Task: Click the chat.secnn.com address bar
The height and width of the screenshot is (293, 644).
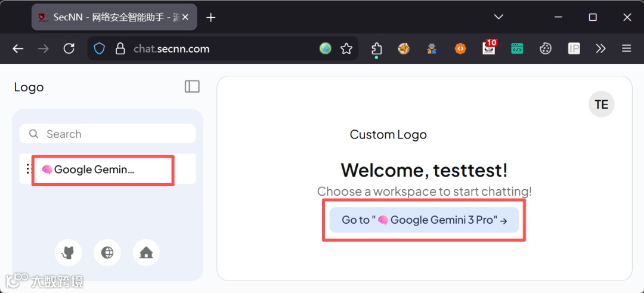Action: tap(222, 49)
